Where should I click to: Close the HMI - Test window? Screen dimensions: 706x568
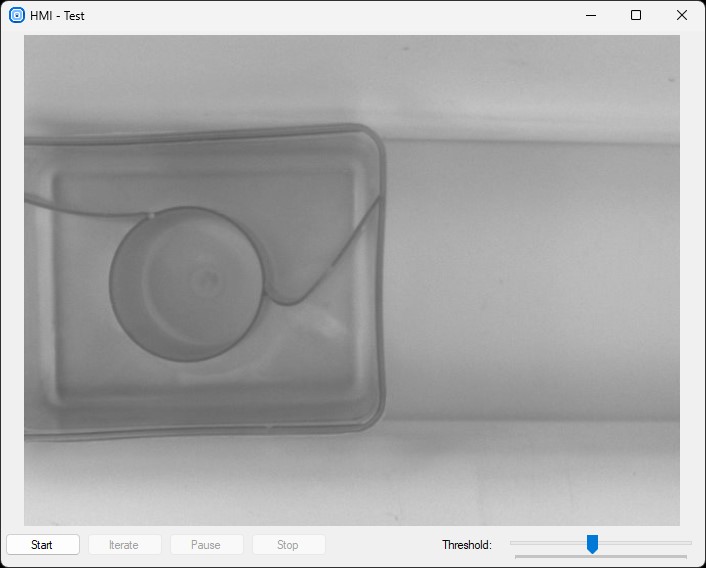(682, 15)
